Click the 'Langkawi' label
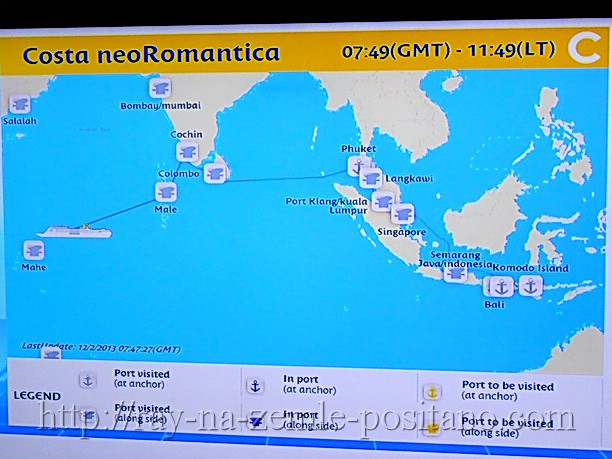This screenshot has width=612, height=459. click(x=409, y=179)
